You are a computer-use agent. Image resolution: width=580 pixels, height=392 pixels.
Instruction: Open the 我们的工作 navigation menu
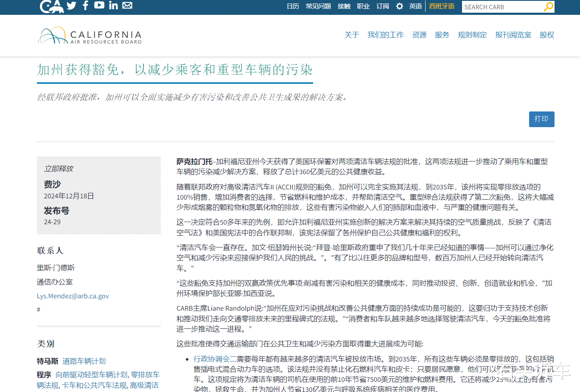386,35
